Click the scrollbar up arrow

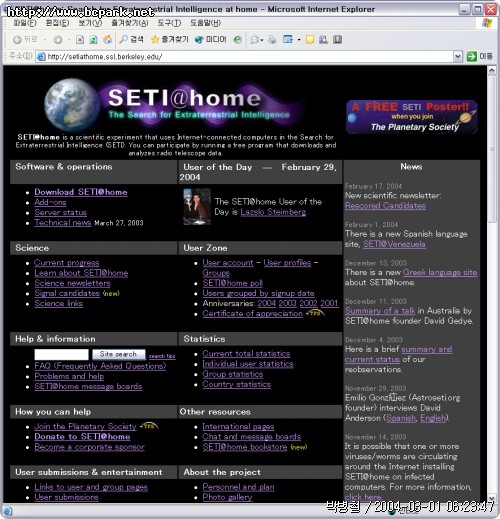[x=492, y=71]
